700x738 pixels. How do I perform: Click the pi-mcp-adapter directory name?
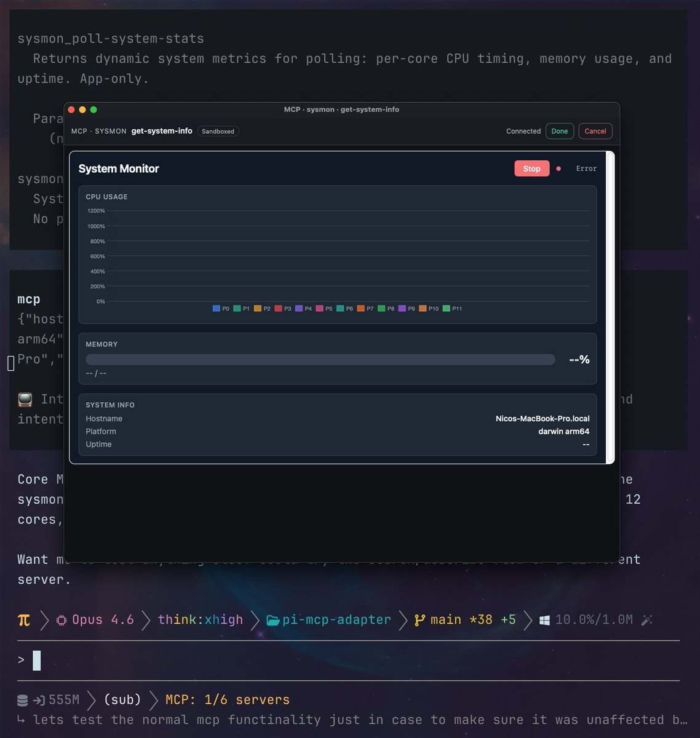click(336, 620)
